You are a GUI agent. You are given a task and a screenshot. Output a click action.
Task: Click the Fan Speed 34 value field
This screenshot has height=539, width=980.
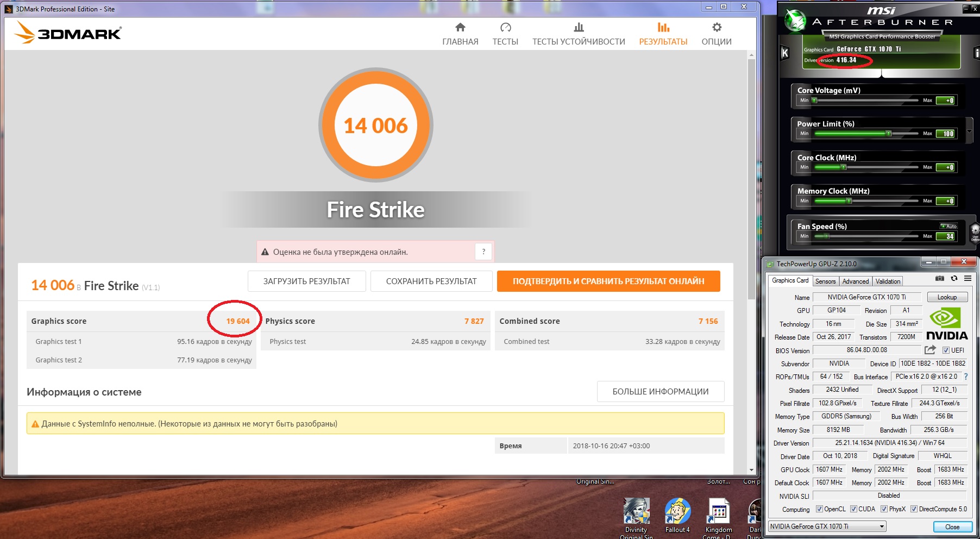pos(945,236)
